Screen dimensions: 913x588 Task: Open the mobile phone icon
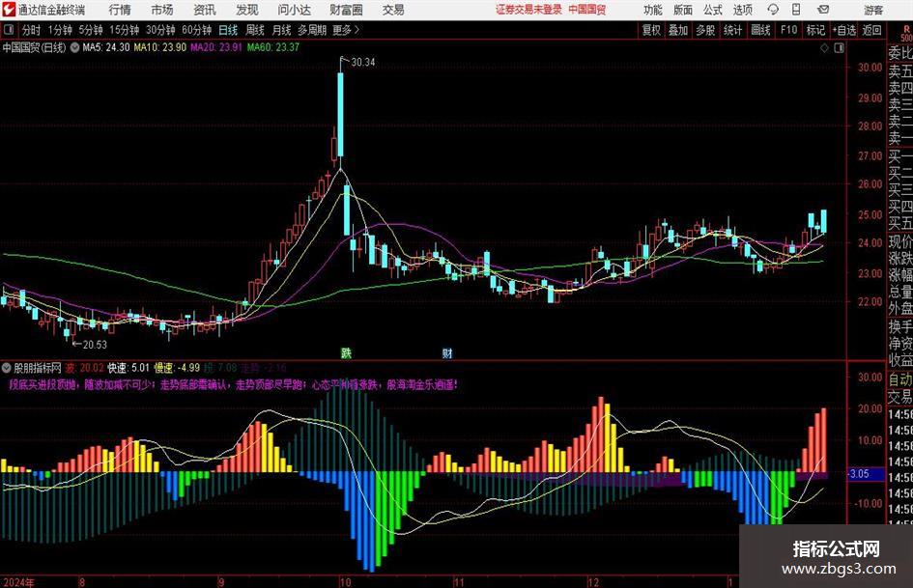click(796, 10)
